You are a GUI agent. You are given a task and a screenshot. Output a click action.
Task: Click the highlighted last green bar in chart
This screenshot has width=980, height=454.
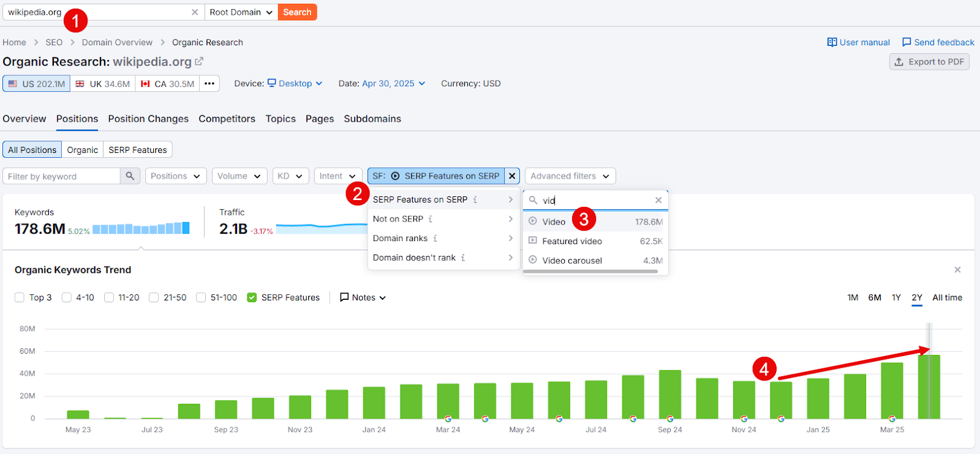coord(929,387)
